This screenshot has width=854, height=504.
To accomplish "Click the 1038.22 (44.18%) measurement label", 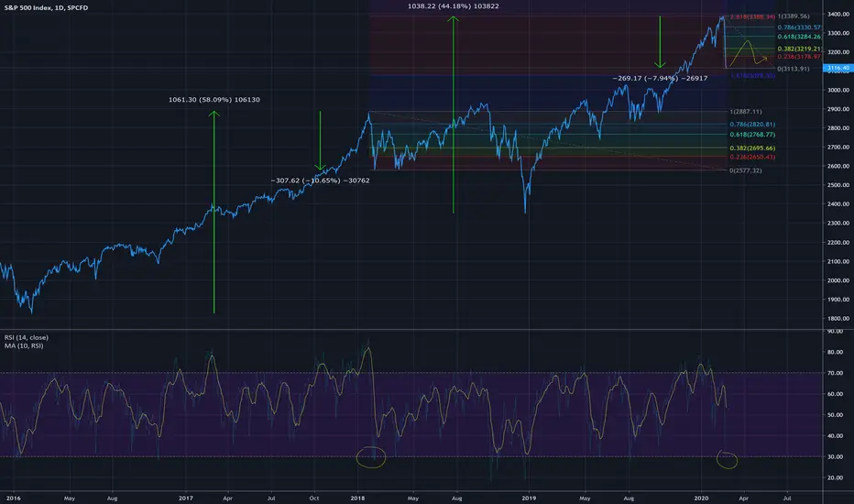I will coord(454,6).
